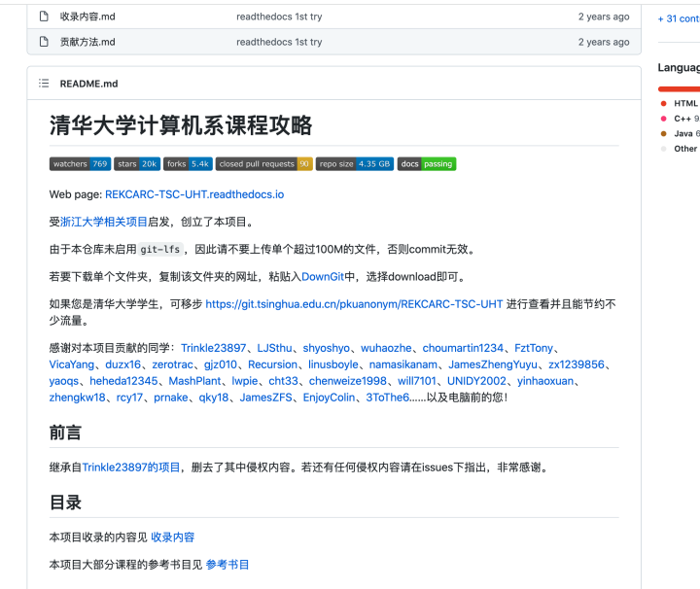Click the file icon beside 收录内容.md

point(44,17)
